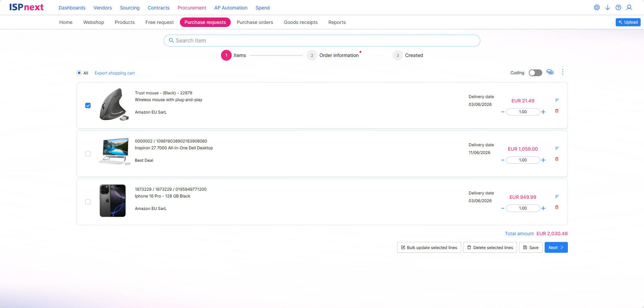Check the Inspiron Dell Desktop checkbox

88,154
